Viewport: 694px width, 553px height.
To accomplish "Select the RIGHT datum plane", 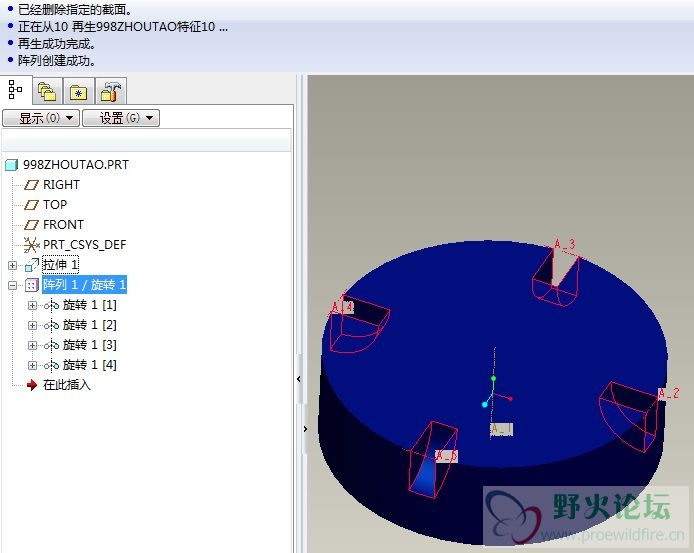I will pyautogui.click(x=62, y=185).
